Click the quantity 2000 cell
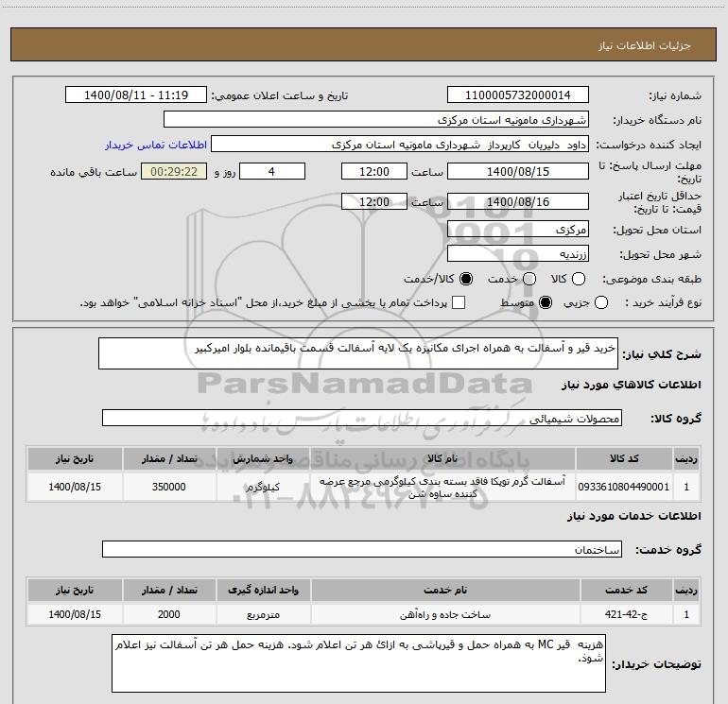 point(169,614)
